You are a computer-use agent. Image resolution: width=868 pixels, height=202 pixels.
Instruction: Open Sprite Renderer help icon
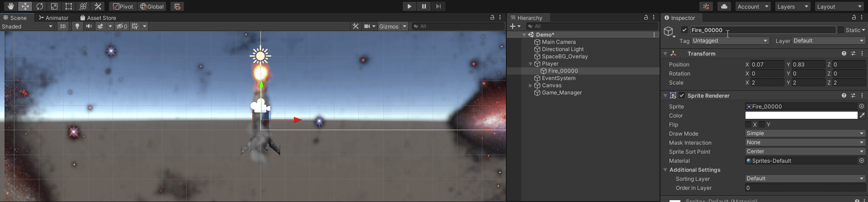(x=844, y=95)
